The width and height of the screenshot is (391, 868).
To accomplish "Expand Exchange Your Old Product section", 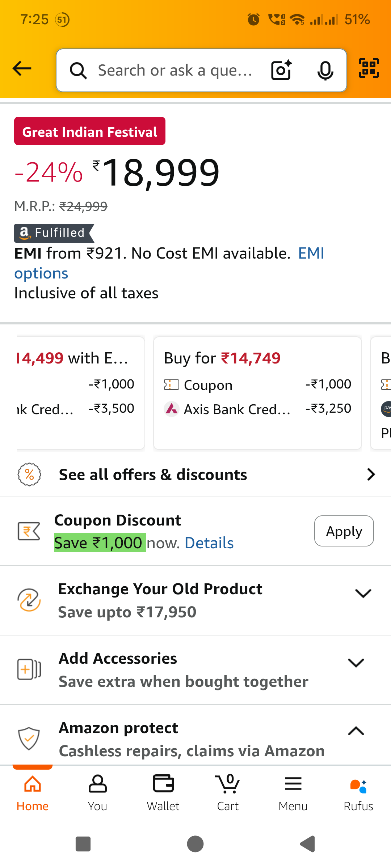I will (363, 593).
